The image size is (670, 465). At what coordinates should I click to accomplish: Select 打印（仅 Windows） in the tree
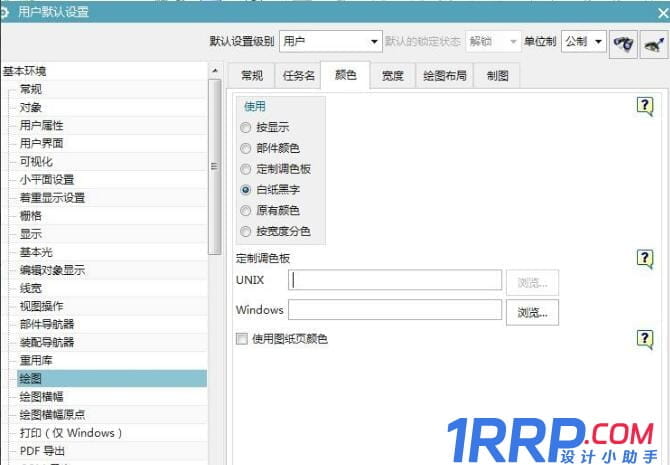(x=71, y=433)
